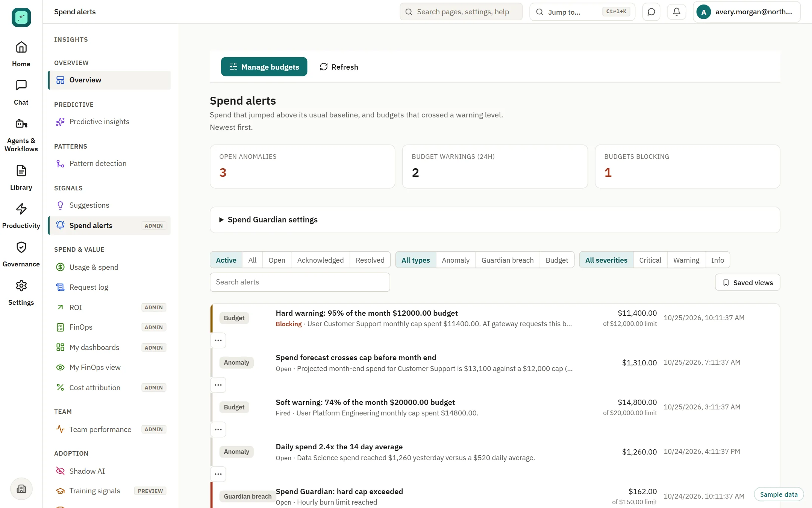Open the Library section icon
The width and height of the screenshot is (812, 508).
pos(21,171)
